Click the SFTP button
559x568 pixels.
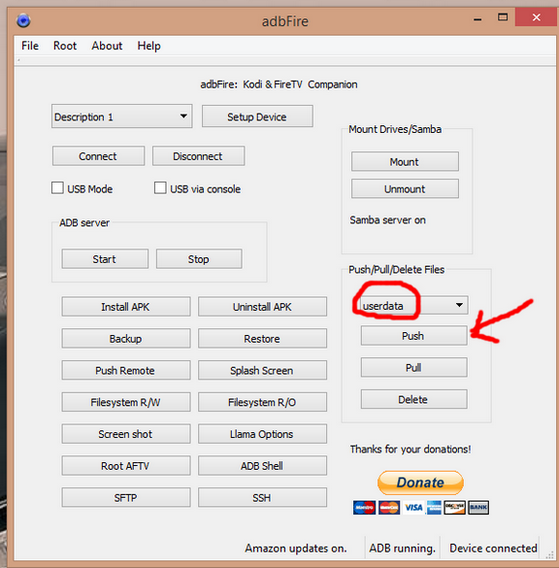coord(126,497)
